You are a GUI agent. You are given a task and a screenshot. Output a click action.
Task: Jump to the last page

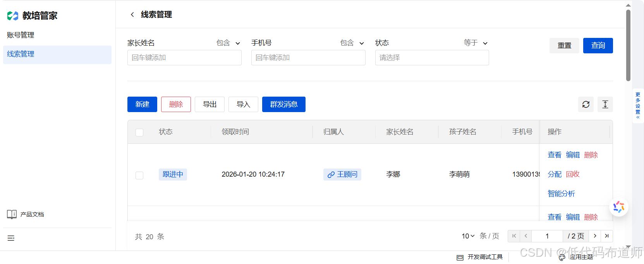[x=607, y=236]
